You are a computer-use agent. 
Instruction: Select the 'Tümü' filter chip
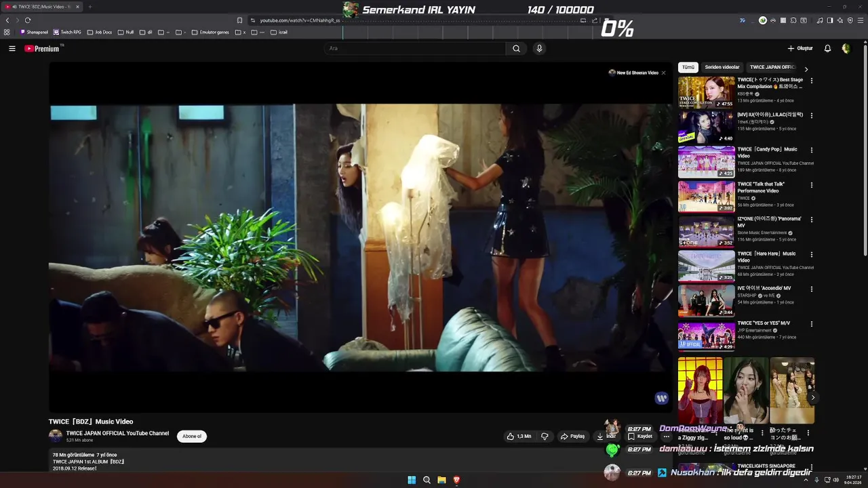point(688,67)
